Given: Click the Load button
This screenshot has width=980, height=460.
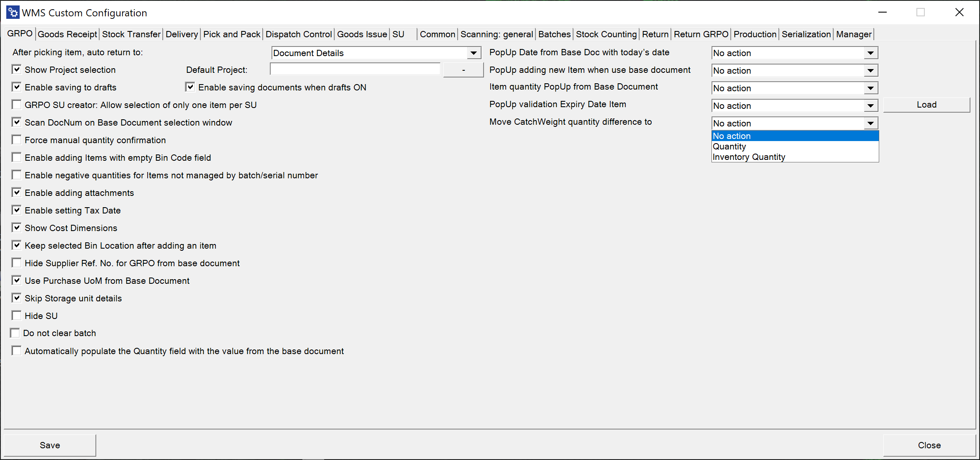Looking at the screenshot, I should 926,105.
